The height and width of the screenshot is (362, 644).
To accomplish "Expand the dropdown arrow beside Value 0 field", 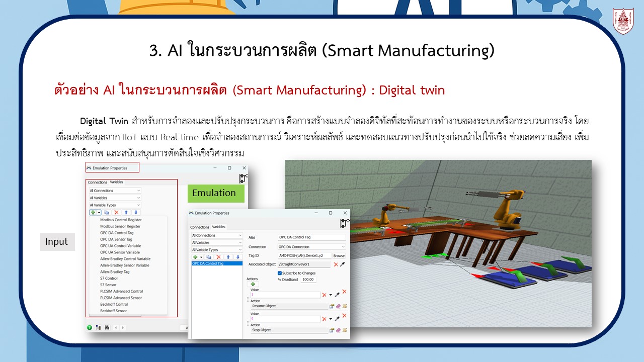I will pos(331,319).
